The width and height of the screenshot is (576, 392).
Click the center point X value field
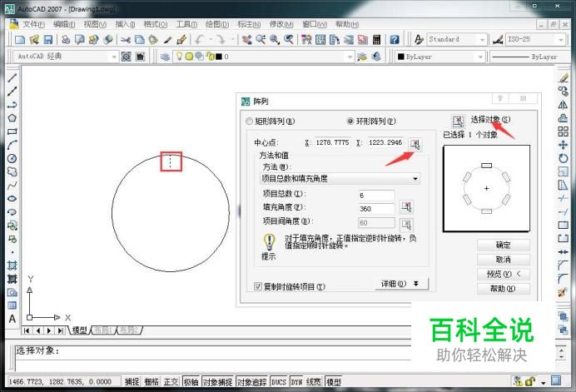click(x=332, y=142)
